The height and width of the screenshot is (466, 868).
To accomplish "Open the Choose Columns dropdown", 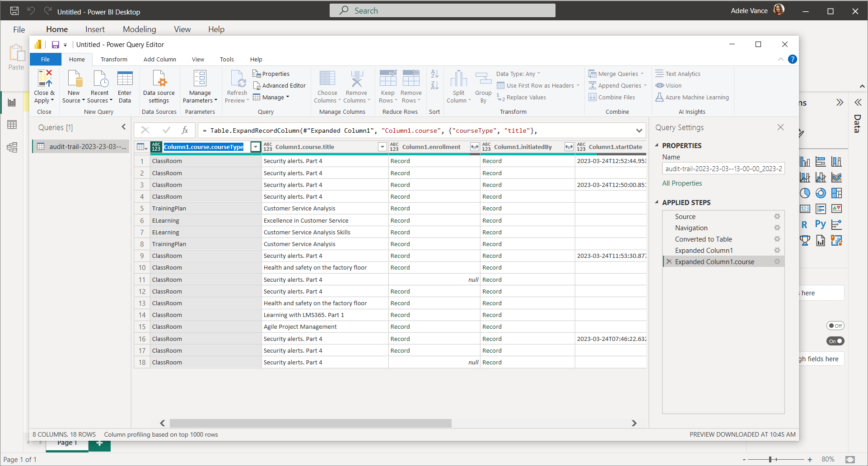I will [327, 97].
